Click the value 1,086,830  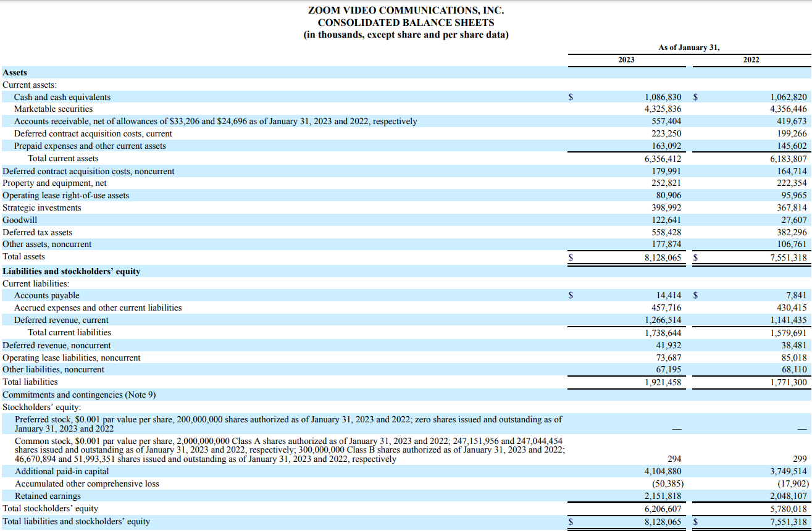click(x=663, y=97)
